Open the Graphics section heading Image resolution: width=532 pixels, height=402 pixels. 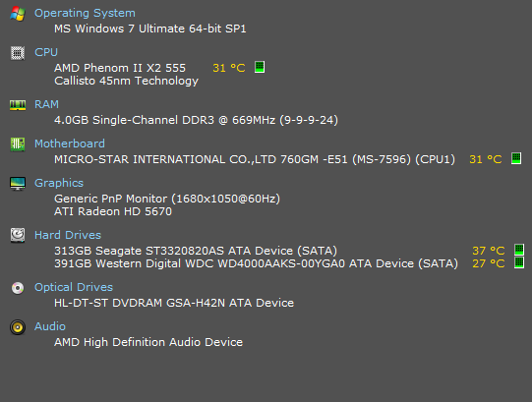pyautogui.click(x=59, y=183)
